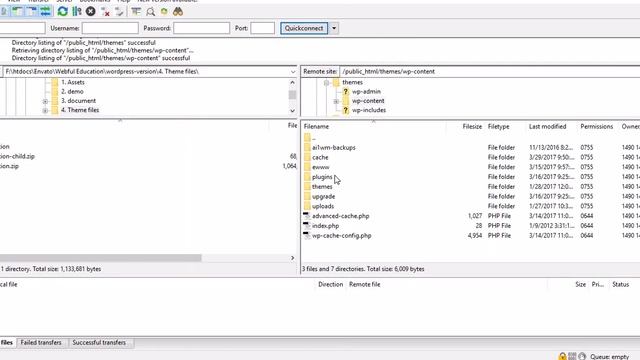Image resolution: width=640 pixels, height=360 pixels.
Task: Select the 'themes' folder in remote file list
Action: [322, 187]
